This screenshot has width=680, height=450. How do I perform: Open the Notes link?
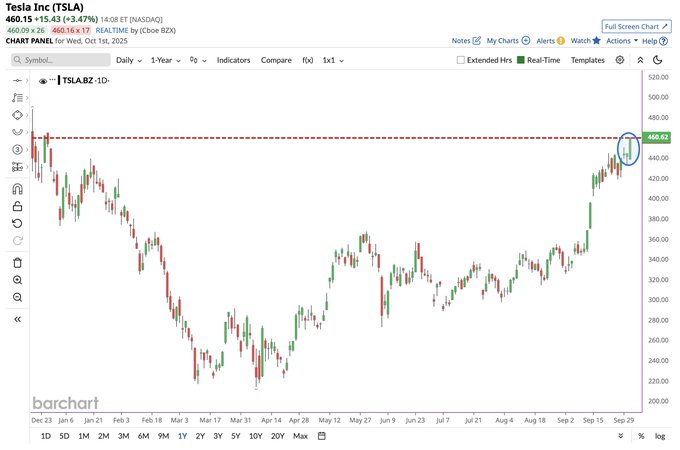click(x=461, y=41)
